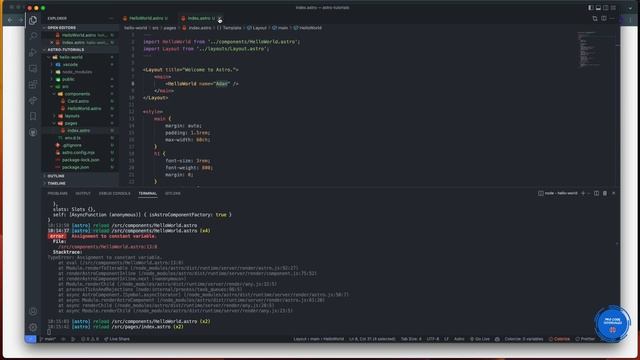
Task: Switch to Output panel tab
Action: coord(83,193)
